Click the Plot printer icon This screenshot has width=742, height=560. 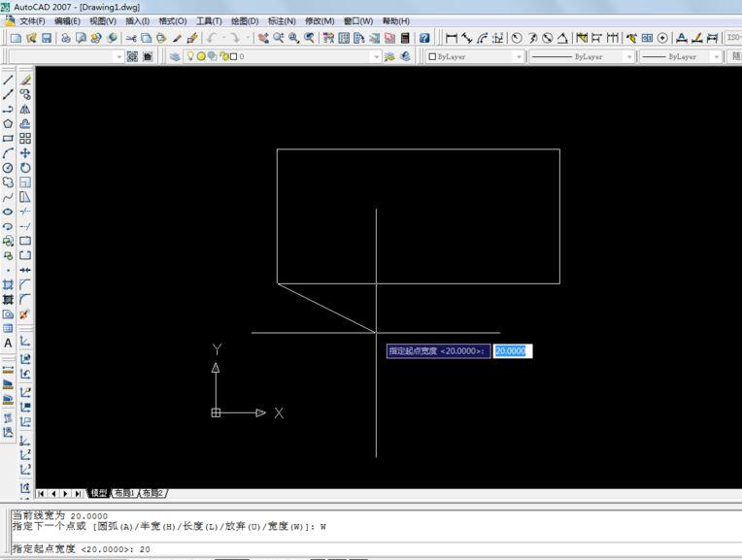(66, 38)
